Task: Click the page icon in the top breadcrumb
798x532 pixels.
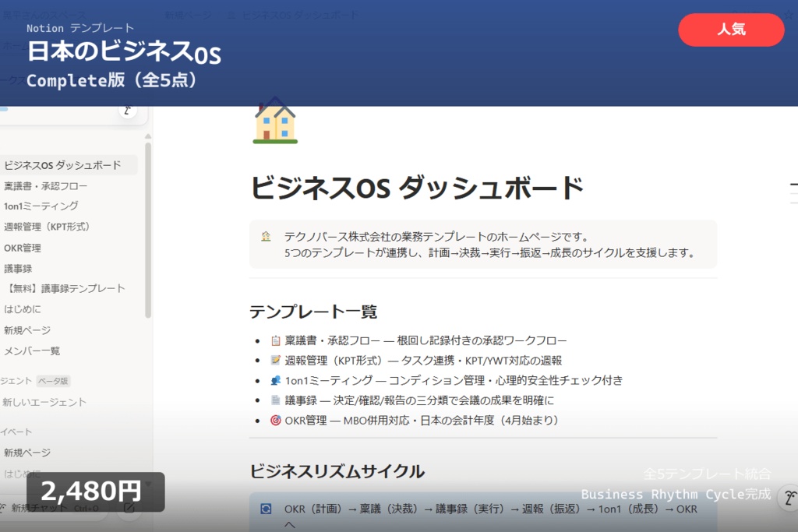Action: [231, 13]
